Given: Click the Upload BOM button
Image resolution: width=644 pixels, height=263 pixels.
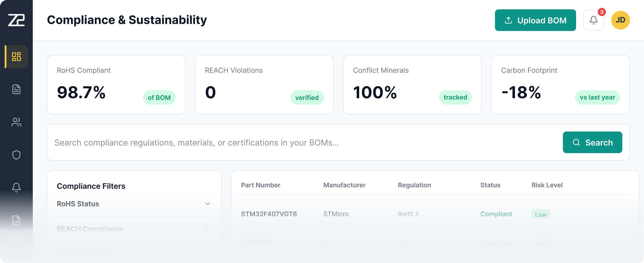Looking at the screenshot, I should point(535,20).
